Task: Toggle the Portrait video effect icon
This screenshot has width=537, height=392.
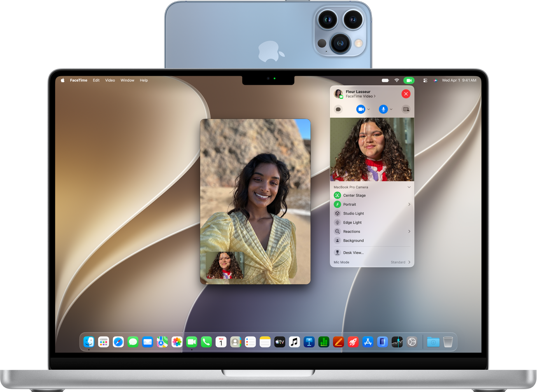Action: click(x=337, y=204)
